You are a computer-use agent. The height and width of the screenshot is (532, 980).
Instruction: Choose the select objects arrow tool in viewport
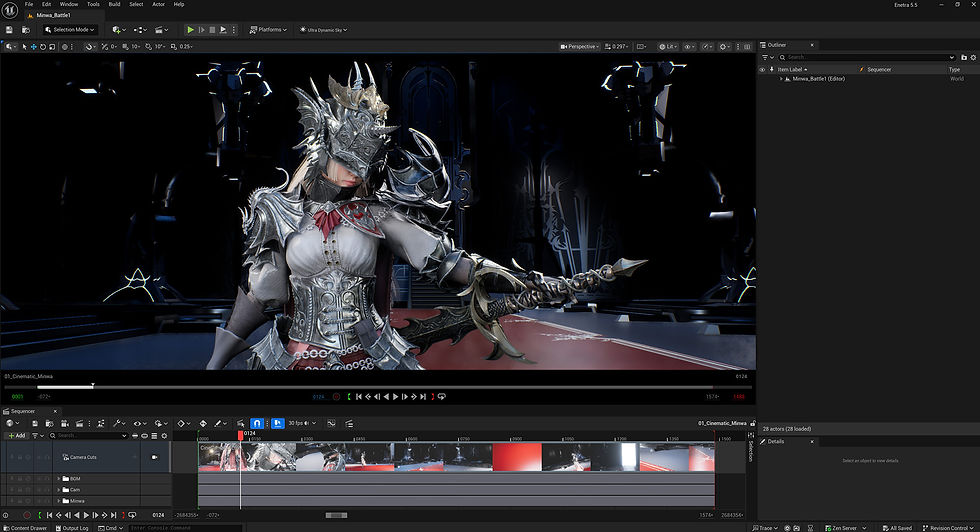point(24,46)
